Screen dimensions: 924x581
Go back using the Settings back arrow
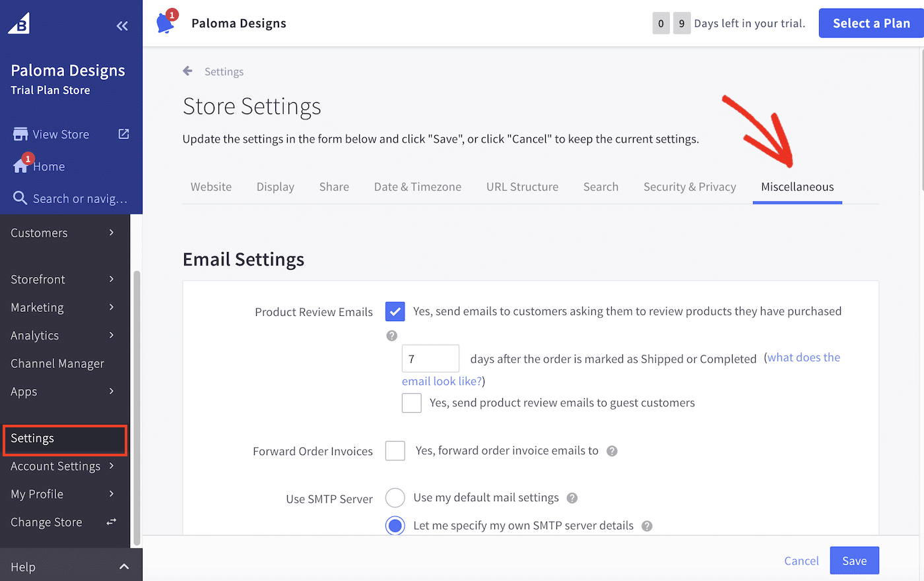[187, 71]
